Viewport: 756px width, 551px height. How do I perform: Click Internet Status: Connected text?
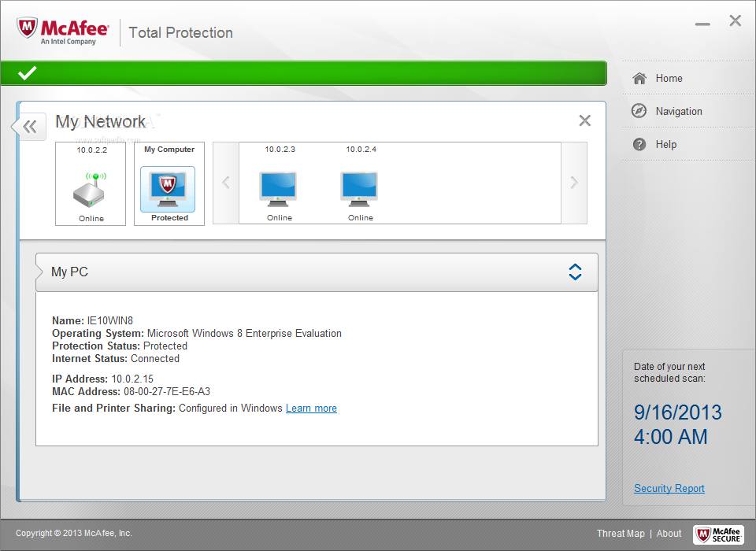116,358
